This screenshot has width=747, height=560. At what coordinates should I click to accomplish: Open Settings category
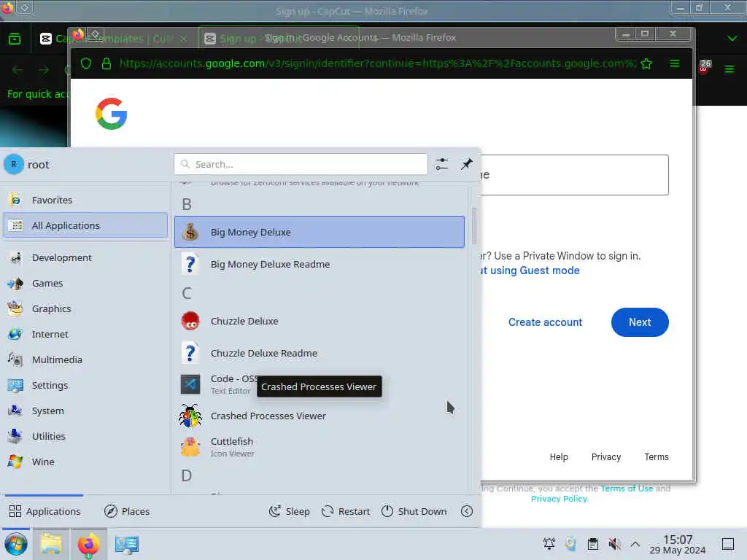85,385
